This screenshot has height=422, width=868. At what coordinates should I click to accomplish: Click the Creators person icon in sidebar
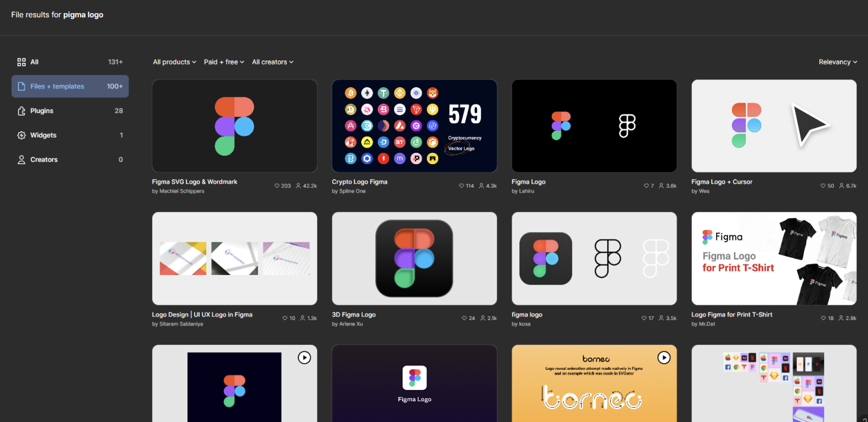click(x=21, y=159)
